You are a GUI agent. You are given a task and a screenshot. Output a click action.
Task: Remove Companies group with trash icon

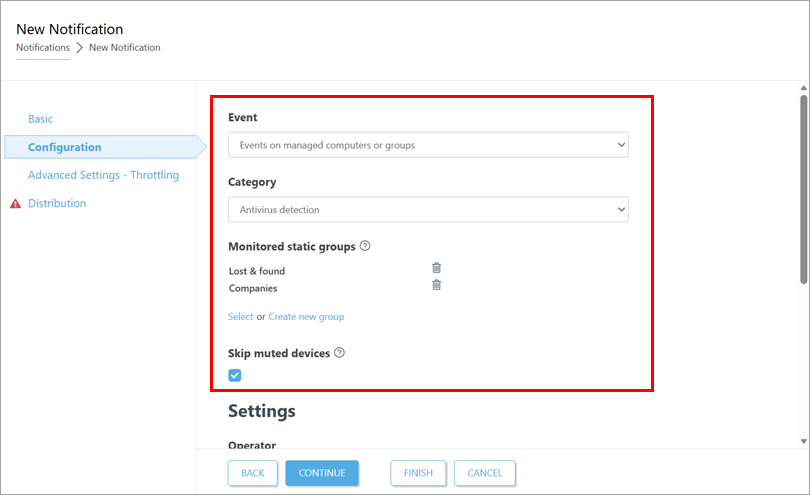coord(436,286)
